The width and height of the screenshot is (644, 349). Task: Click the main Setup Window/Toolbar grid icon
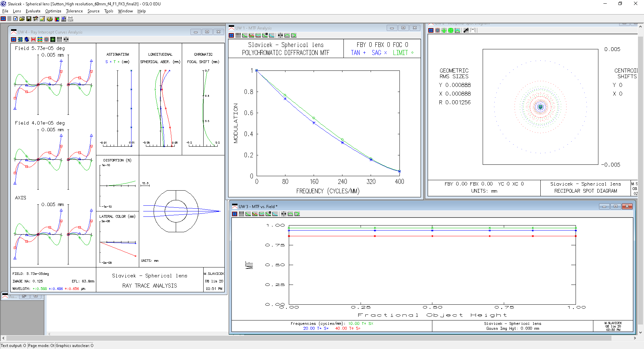[3, 19]
